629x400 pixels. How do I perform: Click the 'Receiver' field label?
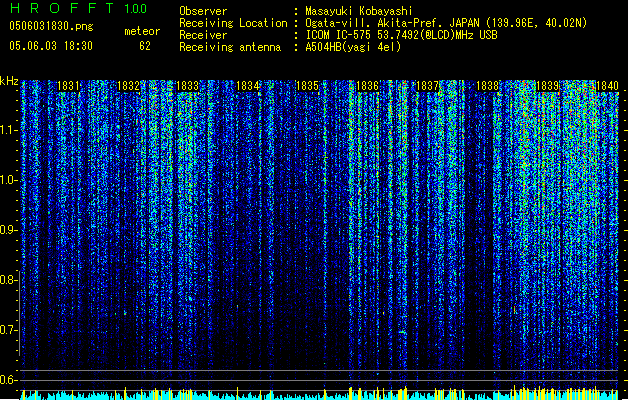pyautogui.click(x=203, y=35)
